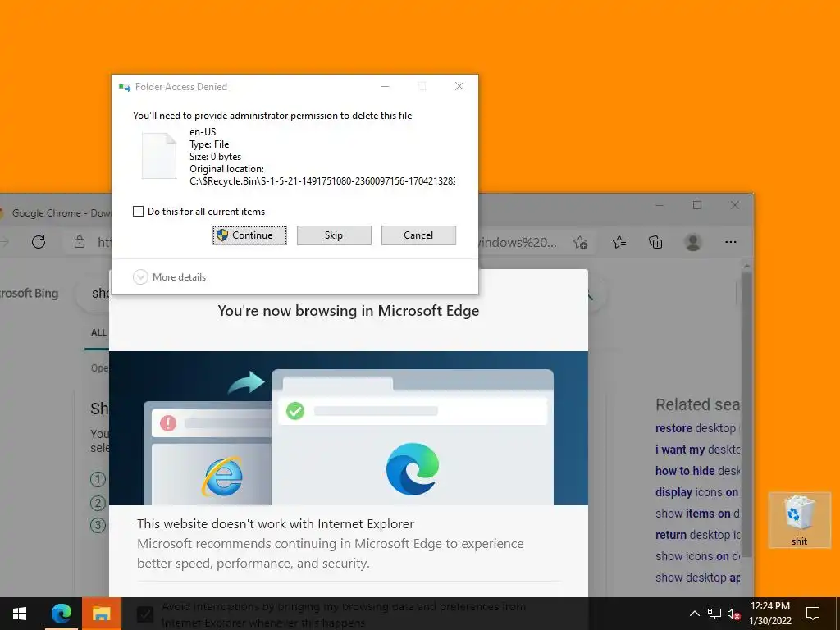Close the Edge browser window
The width and height of the screenshot is (840, 630).
(x=735, y=205)
